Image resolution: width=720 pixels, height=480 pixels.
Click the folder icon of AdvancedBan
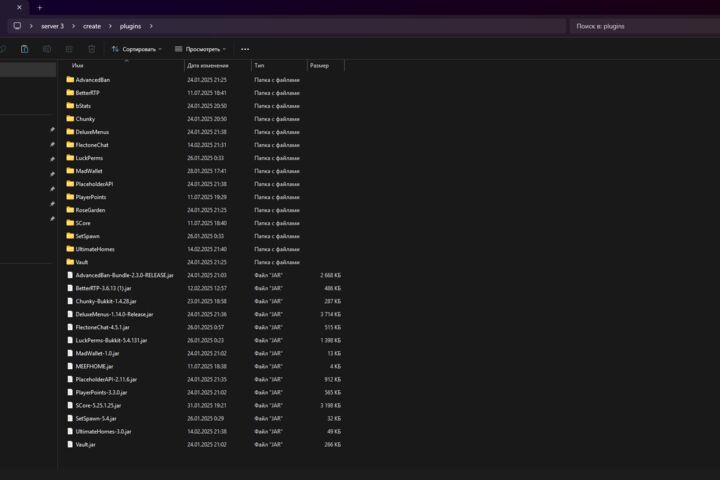[x=70, y=79]
